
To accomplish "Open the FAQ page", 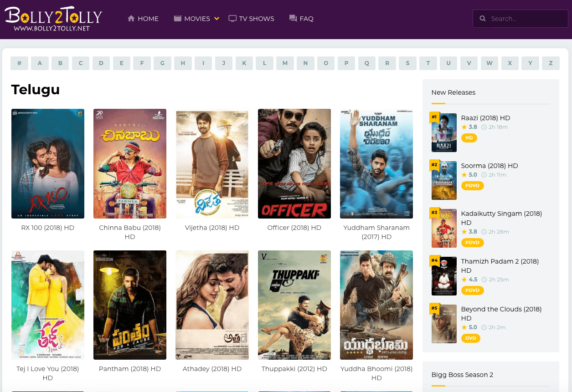I will pyautogui.click(x=307, y=19).
